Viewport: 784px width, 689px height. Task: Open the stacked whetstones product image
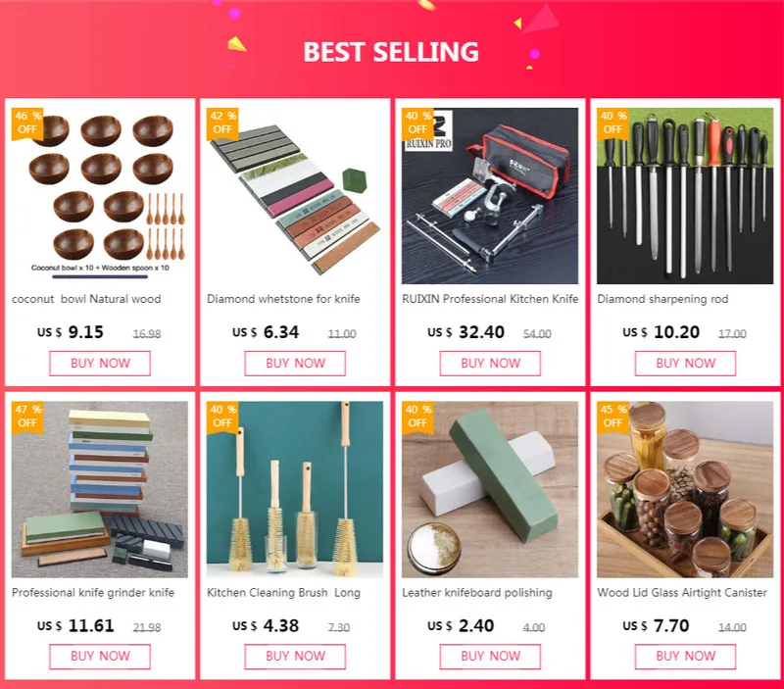100,489
